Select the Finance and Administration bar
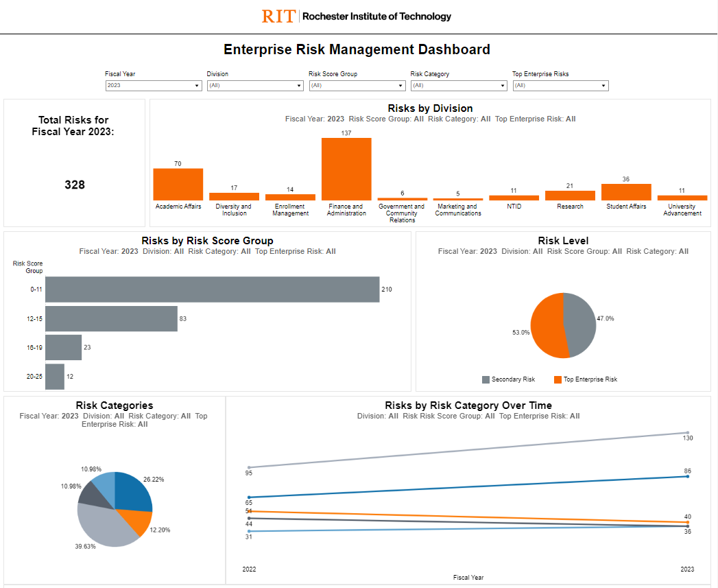The width and height of the screenshot is (718, 588). [346, 169]
